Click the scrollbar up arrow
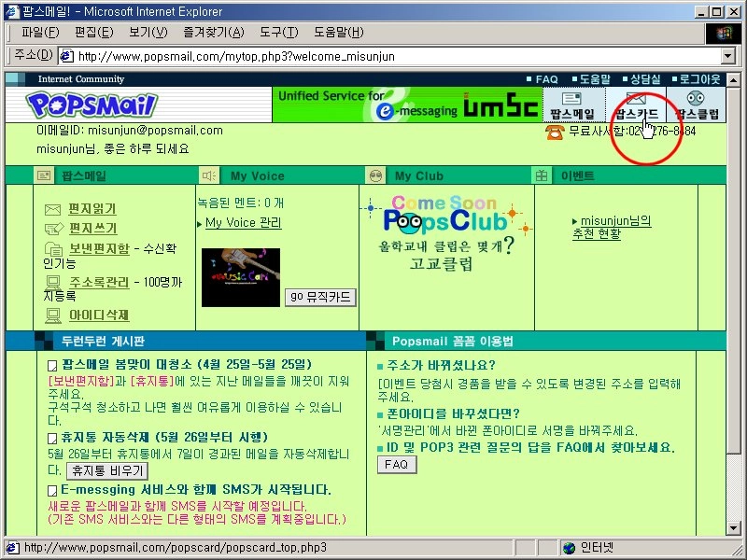Screen dimensions: 747x560 click(734, 79)
